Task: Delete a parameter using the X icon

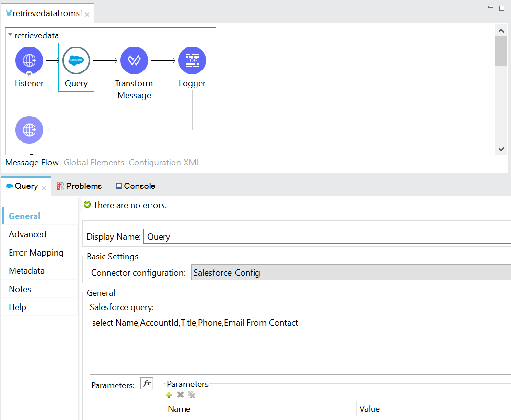Action: coord(180,395)
